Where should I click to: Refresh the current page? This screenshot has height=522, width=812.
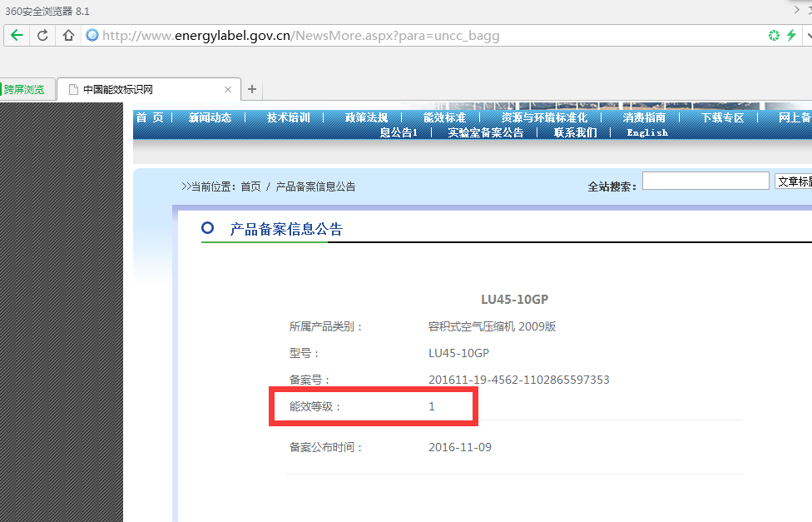(x=42, y=35)
